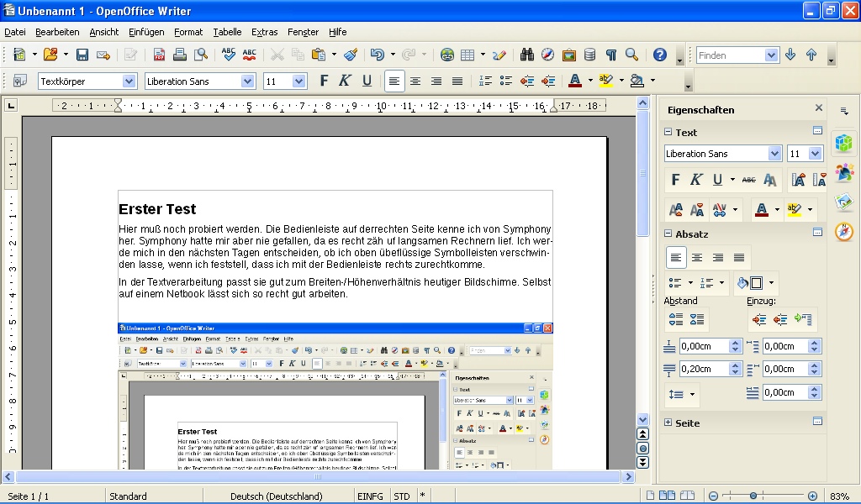Image resolution: width=861 pixels, height=504 pixels.
Task: Find previous match with the up arrow
Action: [811, 55]
